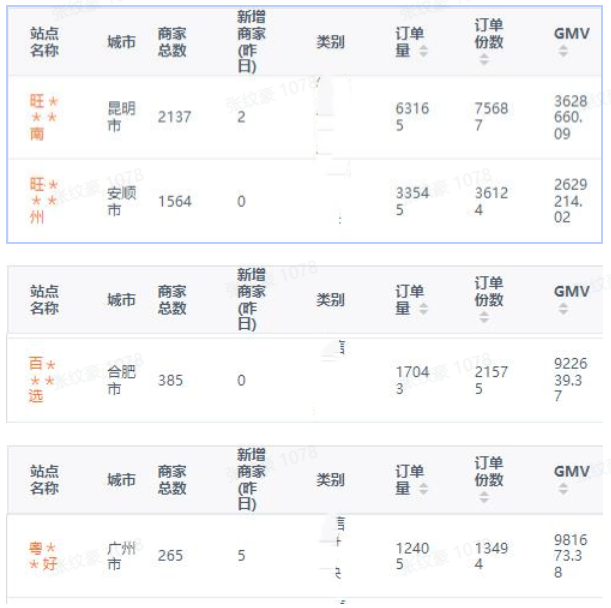The height and width of the screenshot is (608, 611).
Task: Sort by 订单份数 in the 昆明市 table
Action: point(485,59)
